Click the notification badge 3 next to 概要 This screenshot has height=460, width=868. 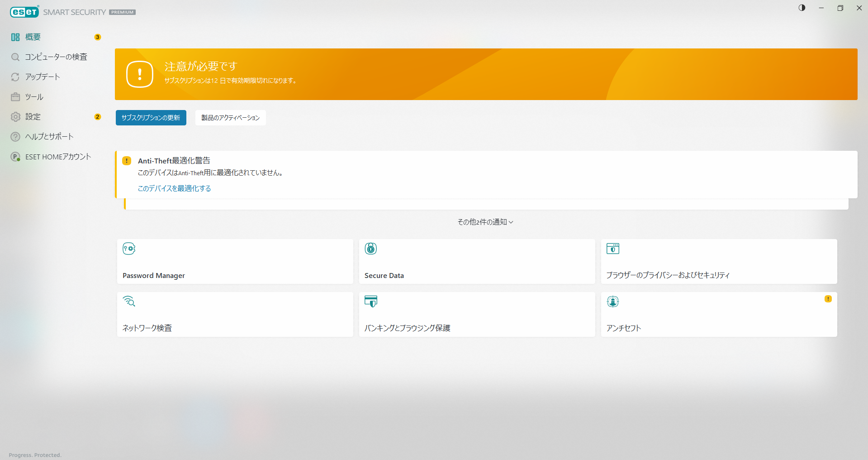pos(98,37)
